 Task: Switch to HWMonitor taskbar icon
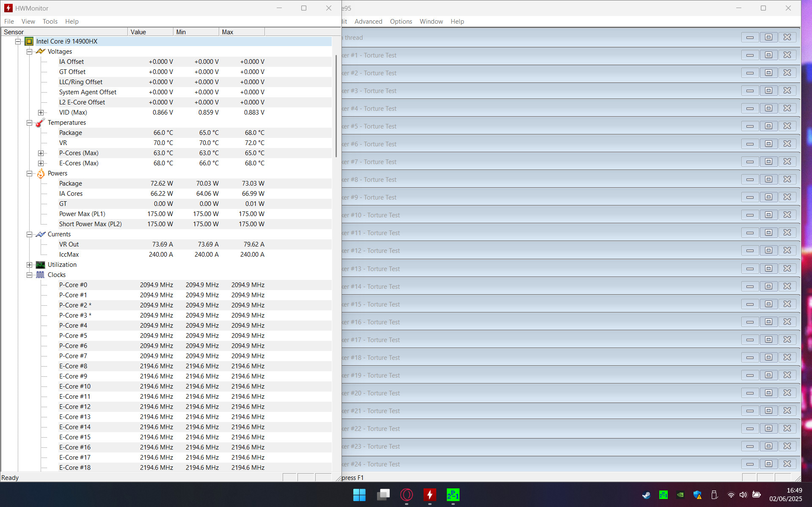click(429, 495)
